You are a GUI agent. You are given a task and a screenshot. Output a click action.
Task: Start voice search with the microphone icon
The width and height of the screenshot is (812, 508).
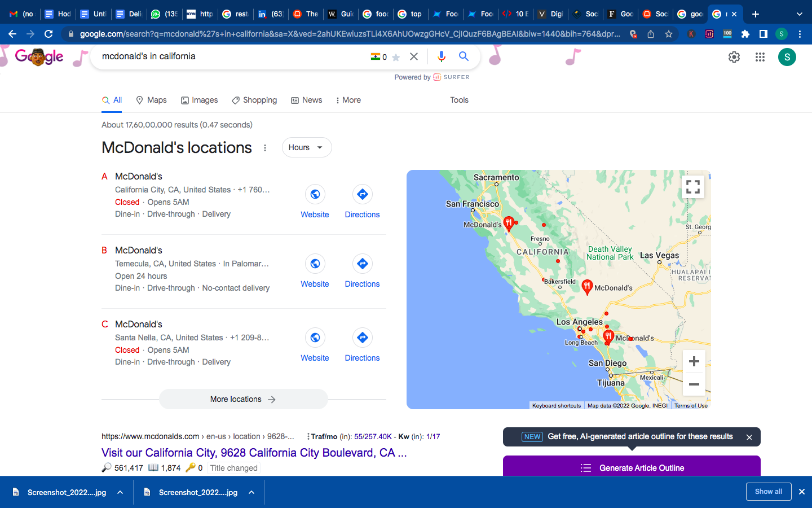point(442,56)
